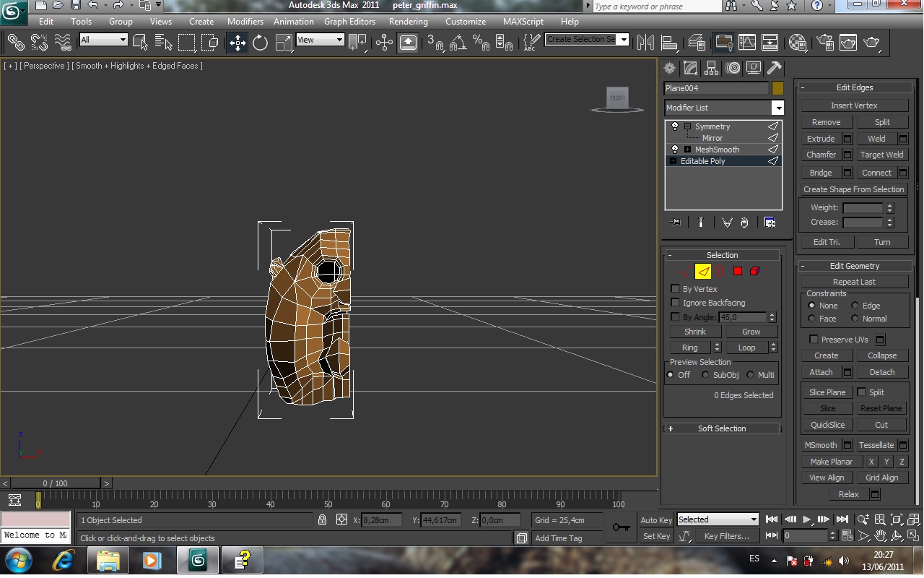Click the Pin Stack icon
Image resolution: width=924 pixels, height=578 pixels.
676,223
